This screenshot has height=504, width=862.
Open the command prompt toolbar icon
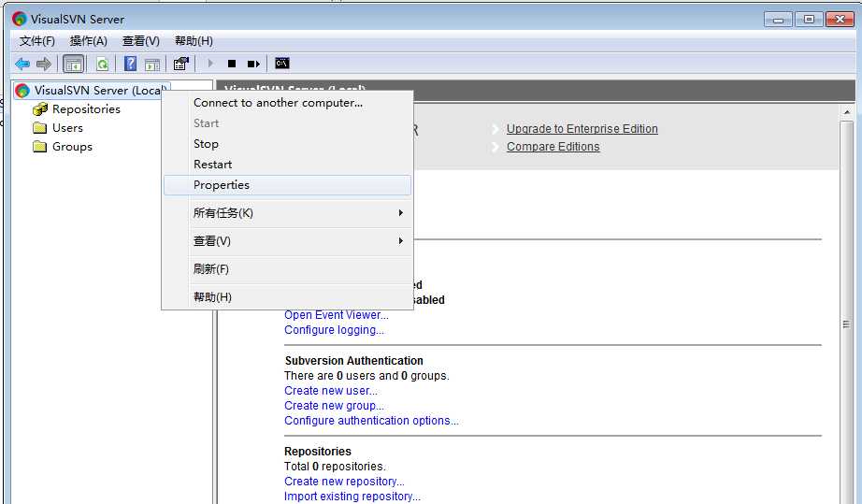(281, 64)
